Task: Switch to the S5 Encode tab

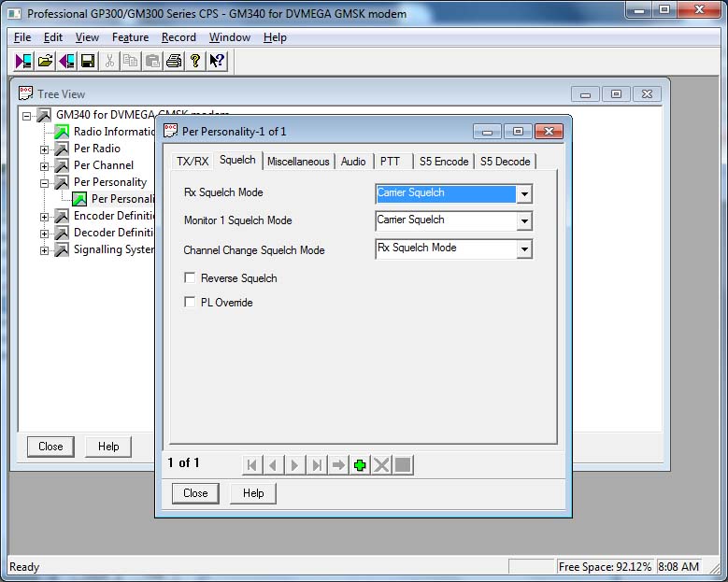Action: click(x=444, y=162)
